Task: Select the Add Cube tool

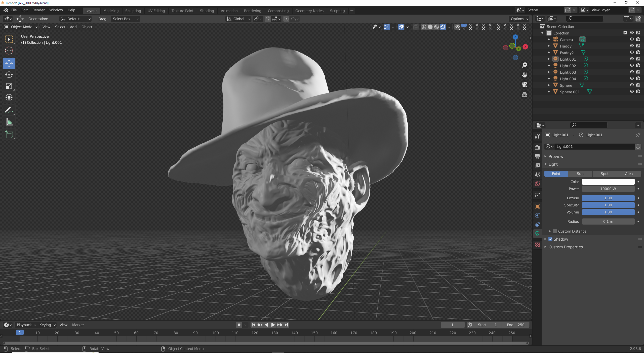Action: click(9, 135)
